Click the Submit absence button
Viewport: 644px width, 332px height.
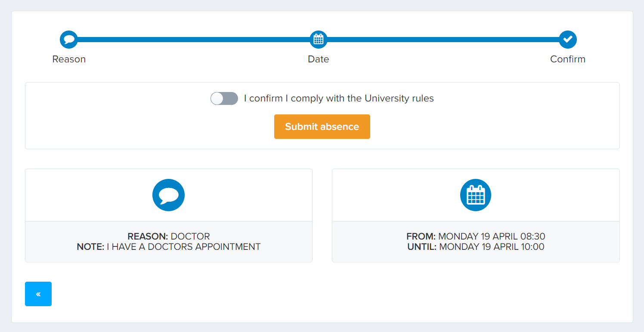coord(322,126)
